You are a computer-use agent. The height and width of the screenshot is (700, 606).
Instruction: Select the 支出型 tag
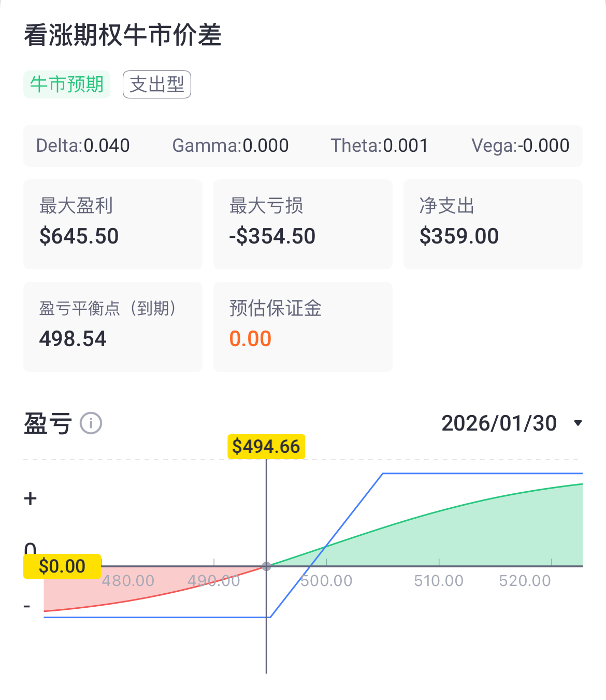point(156,84)
